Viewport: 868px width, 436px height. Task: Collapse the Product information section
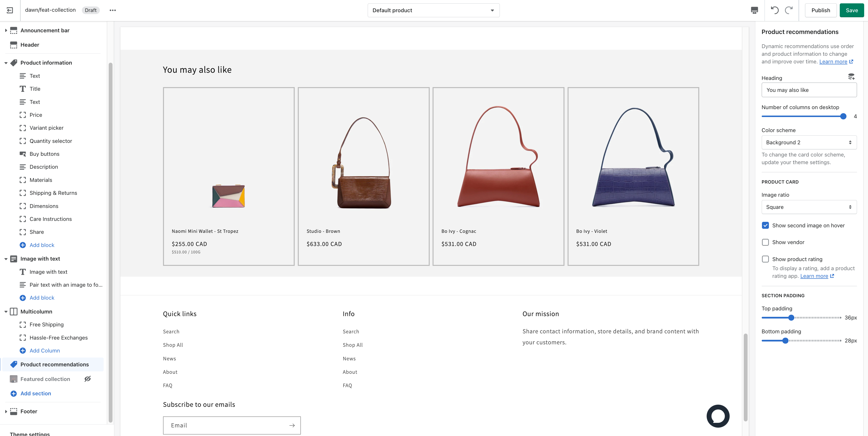pos(6,62)
